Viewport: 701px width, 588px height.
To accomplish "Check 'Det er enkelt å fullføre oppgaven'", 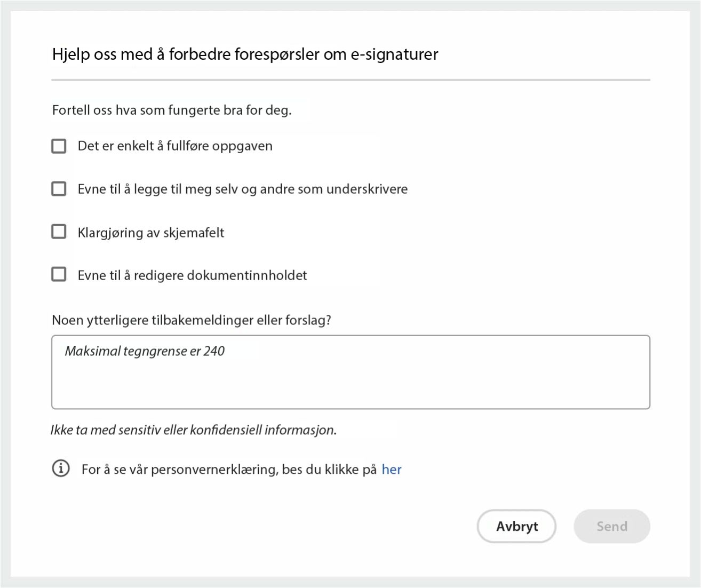I will coord(58,145).
